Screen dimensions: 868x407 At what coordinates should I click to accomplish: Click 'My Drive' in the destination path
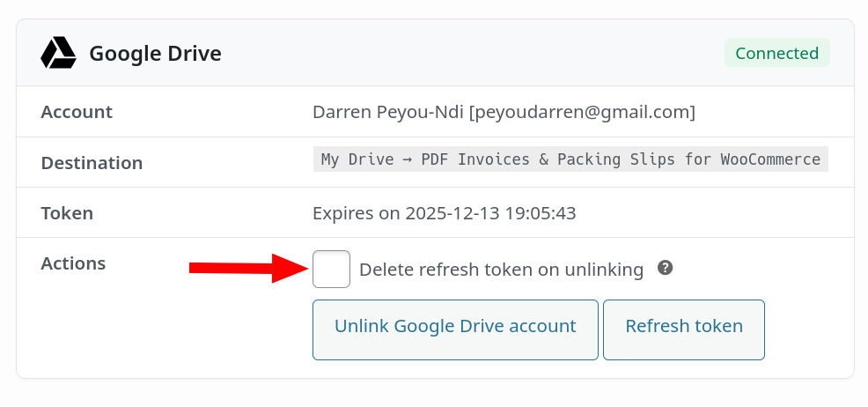click(x=358, y=159)
